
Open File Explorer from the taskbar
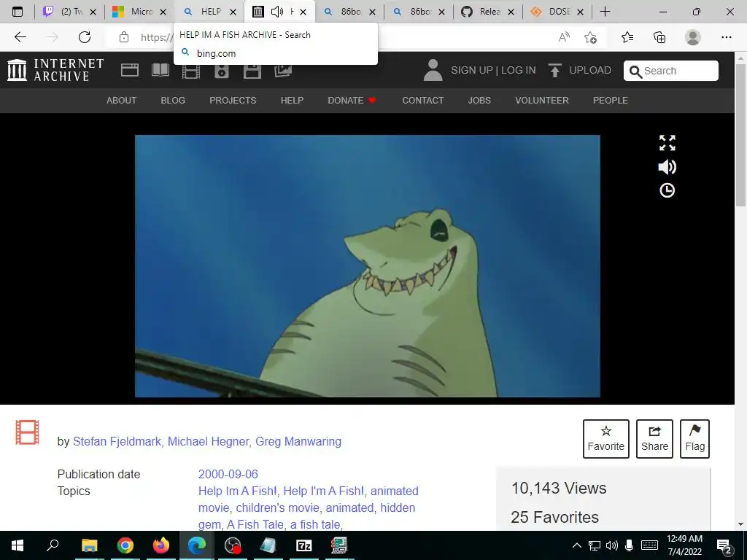tap(89, 545)
